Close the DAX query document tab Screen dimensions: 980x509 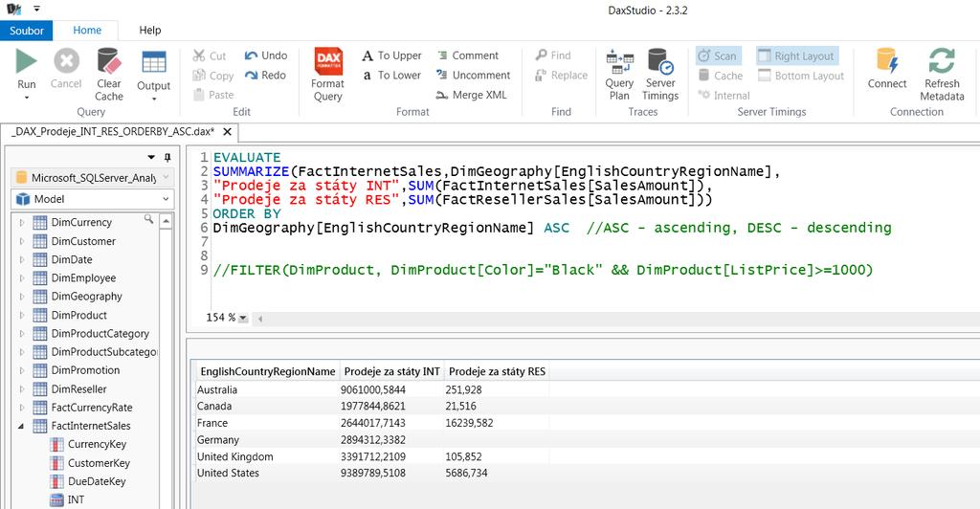pos(228,132)
